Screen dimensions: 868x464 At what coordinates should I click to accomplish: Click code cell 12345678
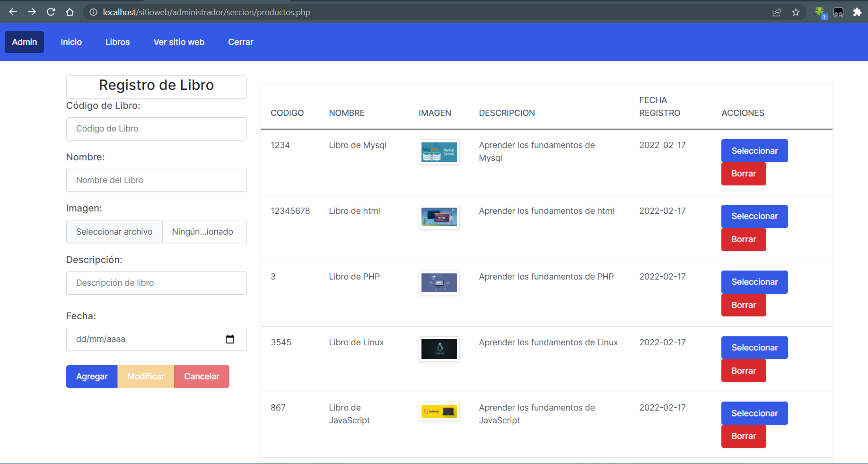(x=290, y=211)
